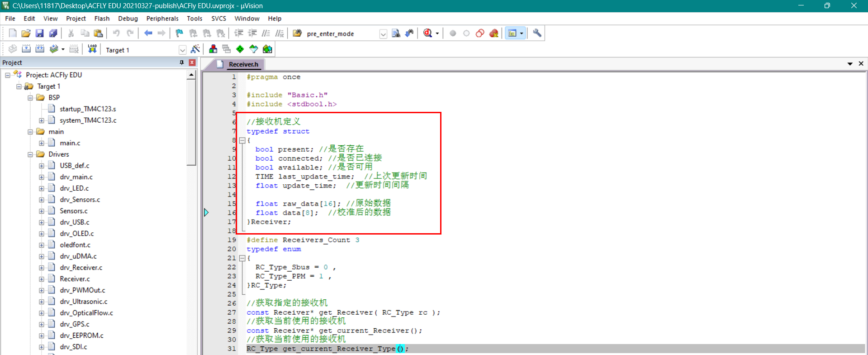Save the current file
The height and width of the screenshot is (355, 868).
(x=40, y=33)
